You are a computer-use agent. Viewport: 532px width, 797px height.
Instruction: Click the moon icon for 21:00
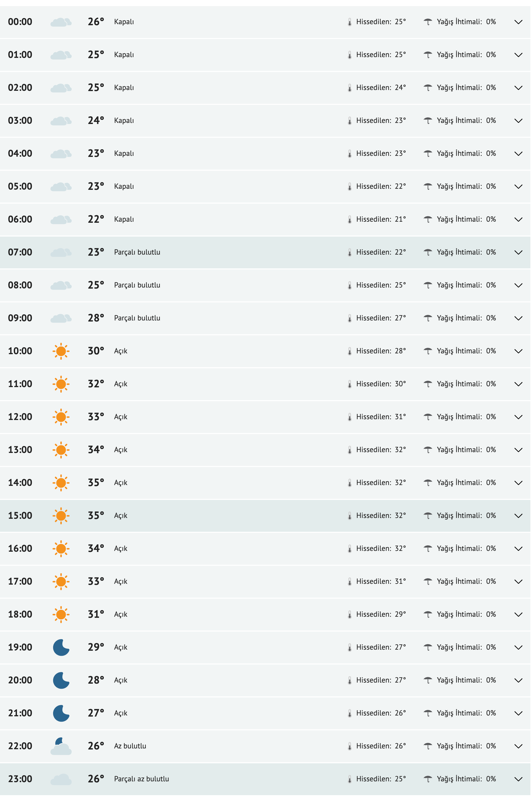pos(61,713)
